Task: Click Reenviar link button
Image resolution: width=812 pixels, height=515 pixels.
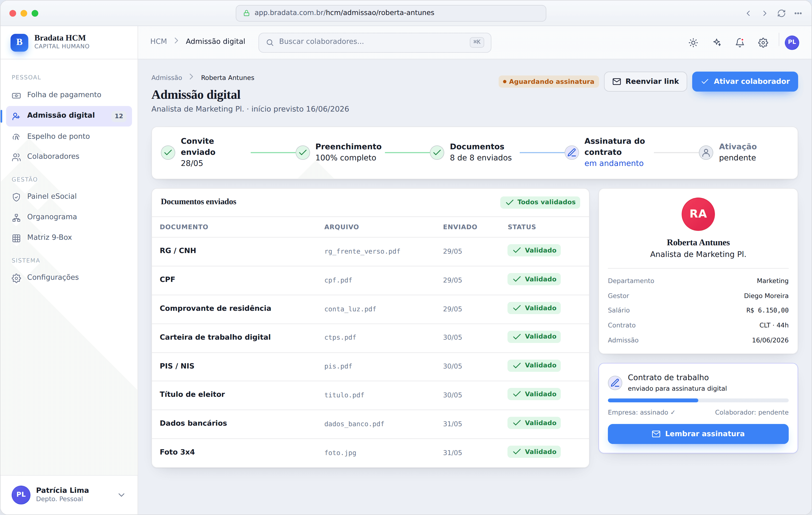Action: pyautogui.click(x=645, y=81)
